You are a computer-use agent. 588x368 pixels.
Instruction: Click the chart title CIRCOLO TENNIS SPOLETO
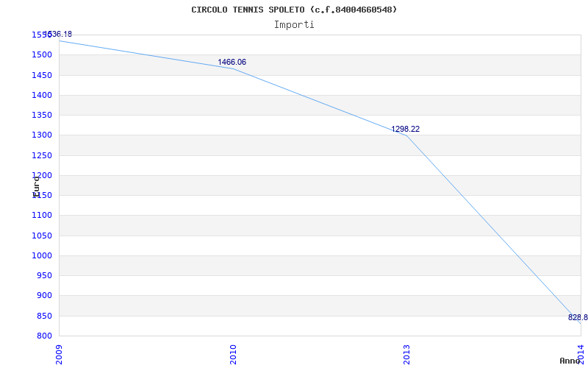pos(294,10)
